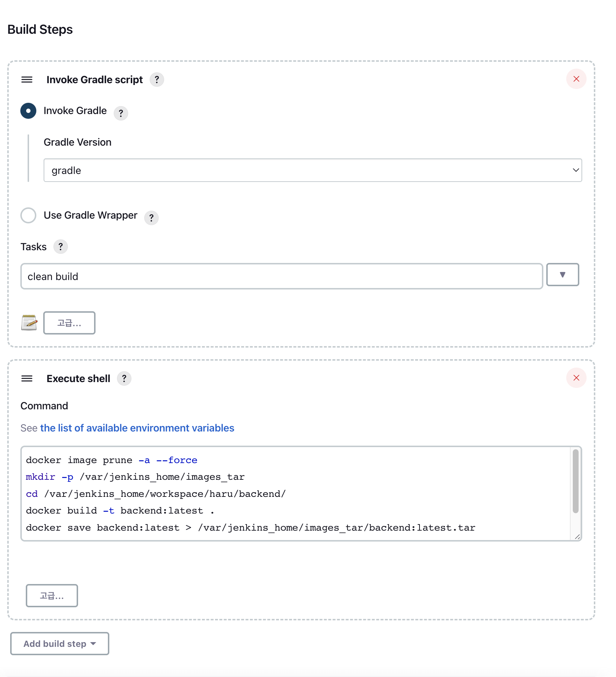Click the Advanced button under Execute shell
This screenshot has height=677, width=616.
[52, 595]
